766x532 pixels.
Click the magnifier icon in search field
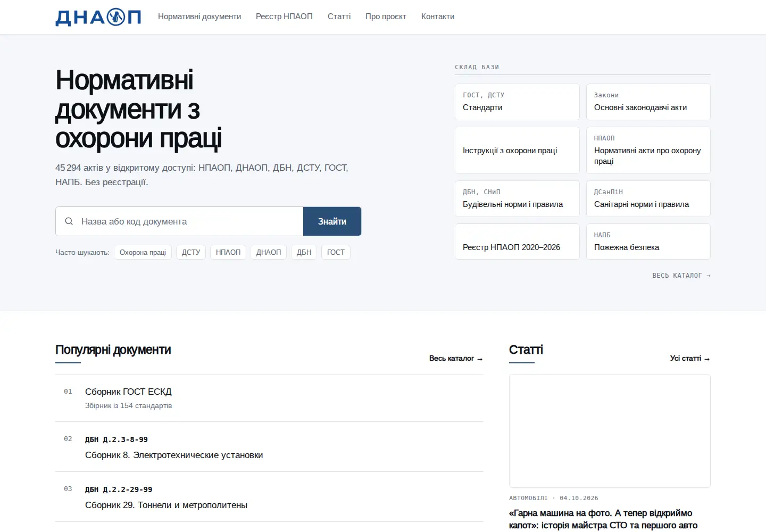coord(69,221)
